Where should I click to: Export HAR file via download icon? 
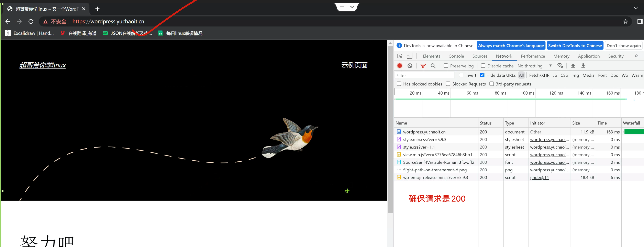tap(583, 66)
